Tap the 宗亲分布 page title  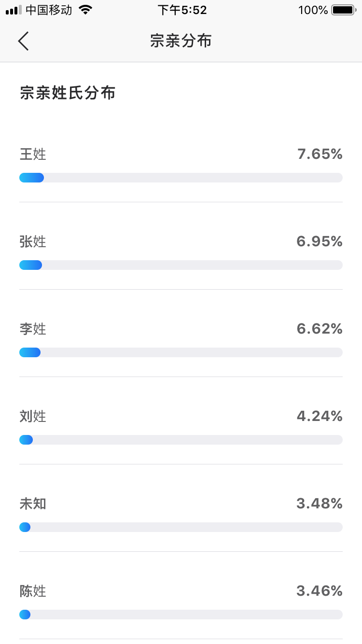pos(181,41)
